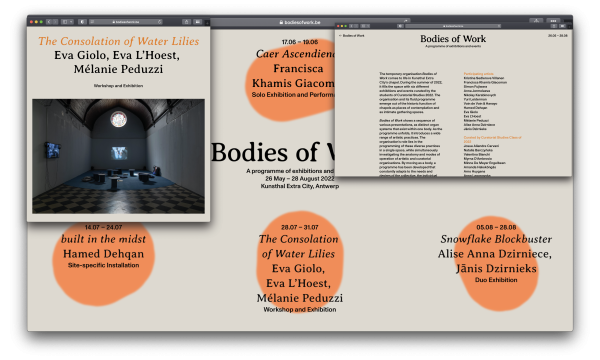Image resolution: width=600 pixels, height=360 pixels.
Task: Click address bar of the info window
Action: [x=453, y=26]
